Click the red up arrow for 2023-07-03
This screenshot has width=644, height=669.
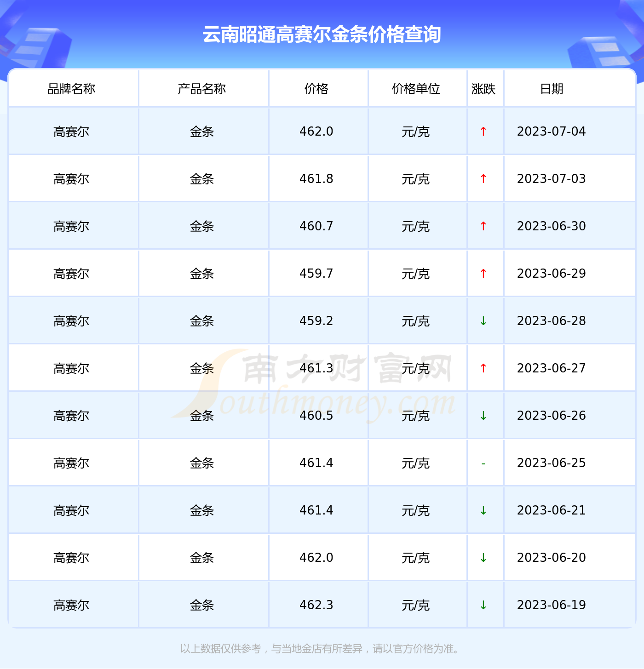483,179
